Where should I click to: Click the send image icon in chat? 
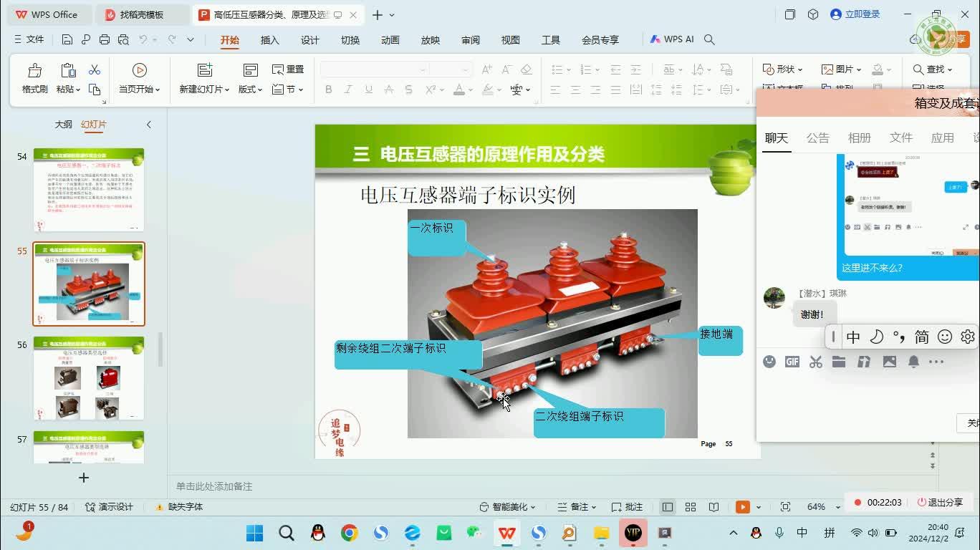[889, 362]
